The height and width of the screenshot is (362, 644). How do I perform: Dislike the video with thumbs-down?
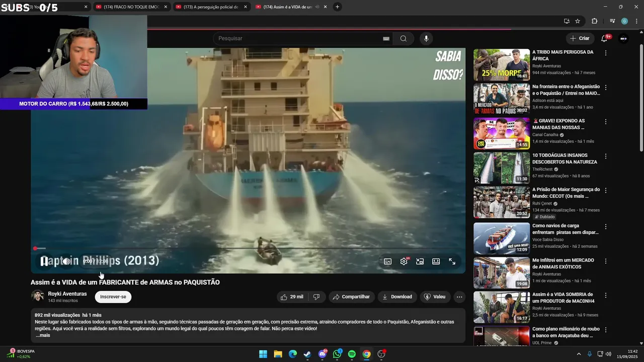point(316,297)
